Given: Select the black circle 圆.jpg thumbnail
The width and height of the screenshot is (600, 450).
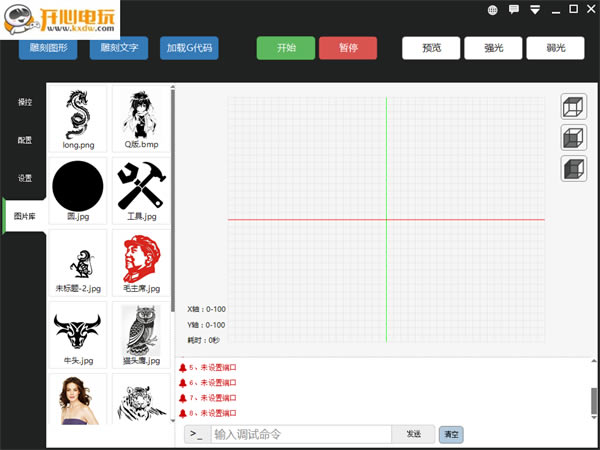Looking at the screenshot, I should (x=78, y=191).
